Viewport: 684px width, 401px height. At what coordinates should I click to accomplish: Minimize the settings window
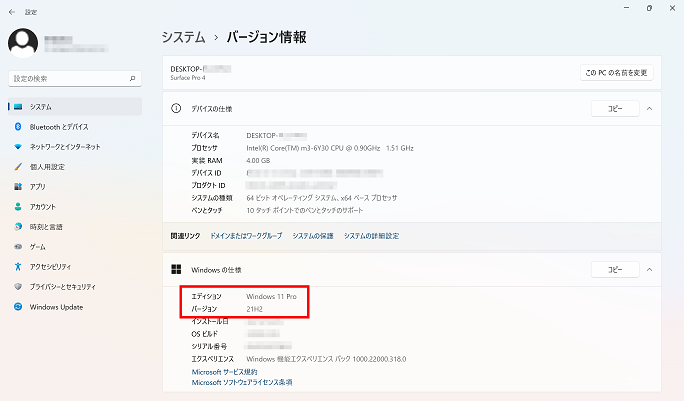[x=626, y=8]
